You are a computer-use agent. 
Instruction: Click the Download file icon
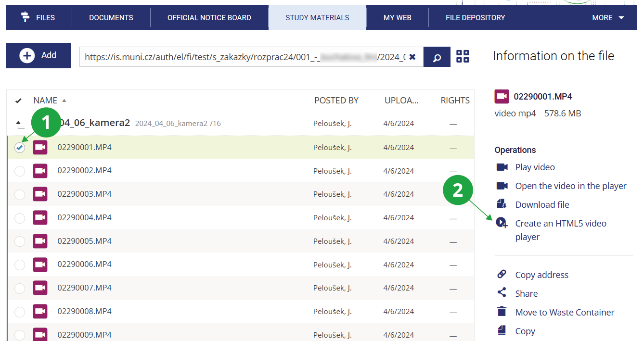click(x=502, y=204)
